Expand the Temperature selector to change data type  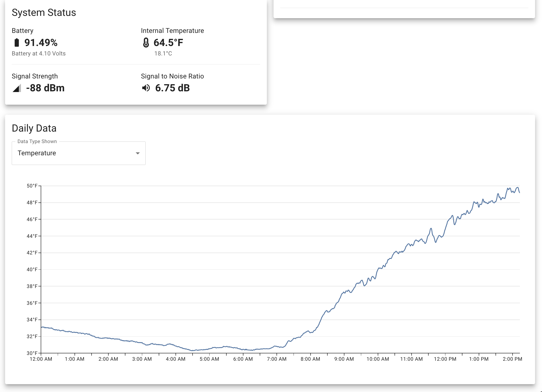coord(78,153)
